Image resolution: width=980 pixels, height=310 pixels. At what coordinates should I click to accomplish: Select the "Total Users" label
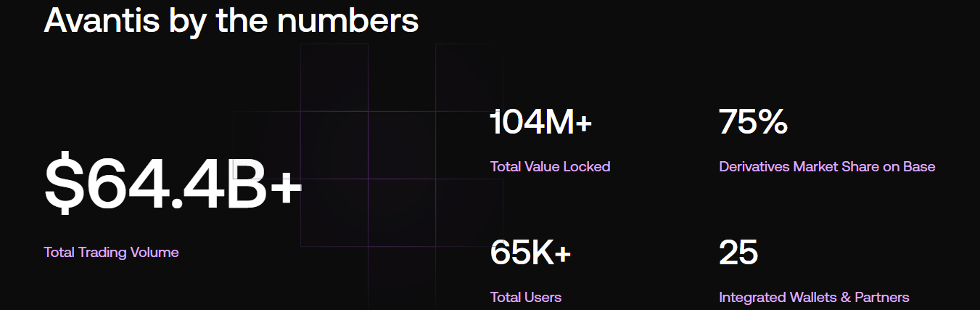click(525, 297)
